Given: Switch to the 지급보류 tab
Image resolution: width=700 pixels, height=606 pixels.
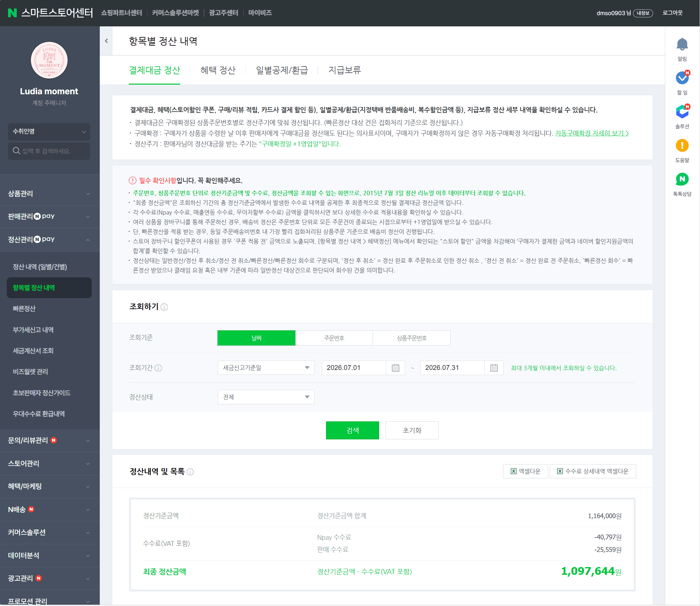Looking at the screenshot, I should [x=345, y=70].
